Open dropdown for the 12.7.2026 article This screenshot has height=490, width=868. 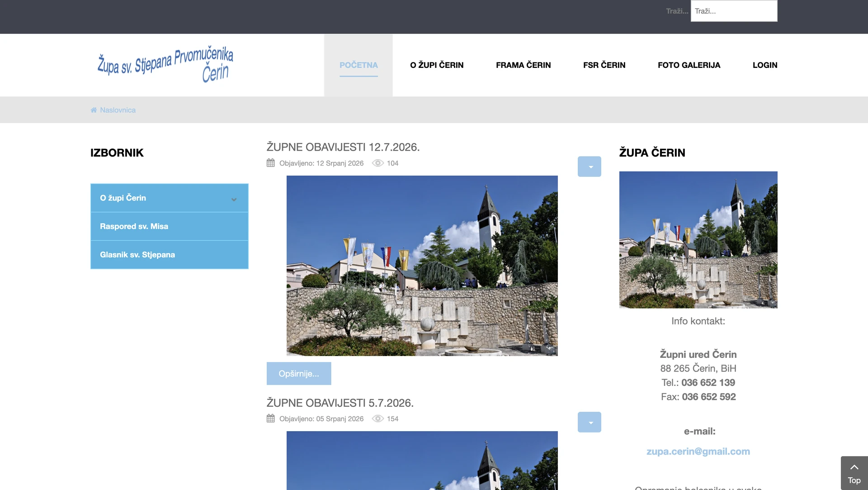pos(590,167)
